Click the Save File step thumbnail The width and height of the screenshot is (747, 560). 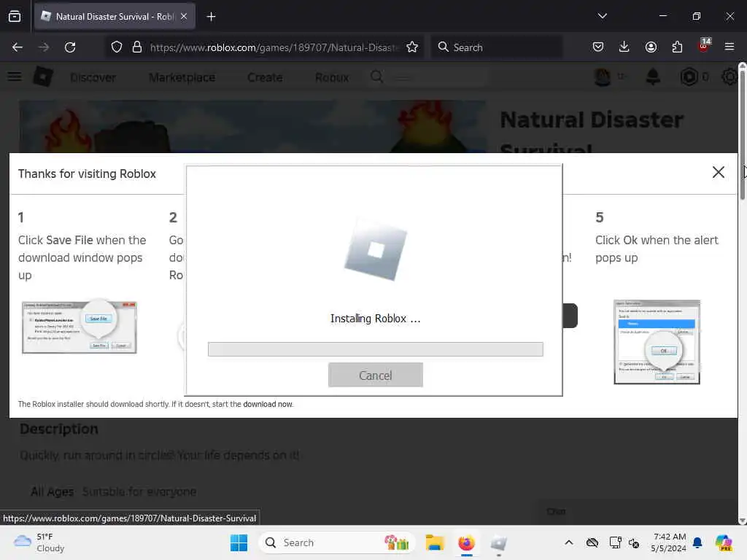[80, 327]
